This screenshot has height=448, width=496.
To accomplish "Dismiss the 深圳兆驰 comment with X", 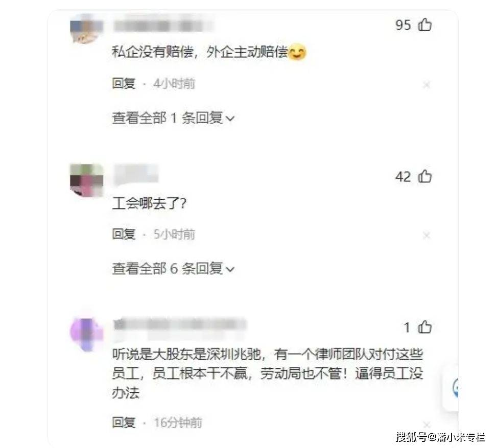I will coord(427,424).
